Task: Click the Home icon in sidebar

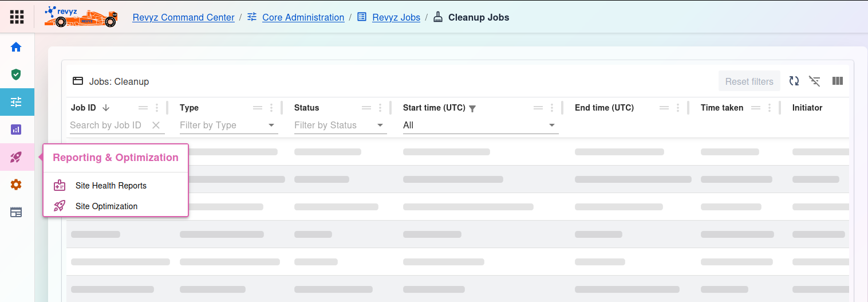Action: click(x=16, y=47)
